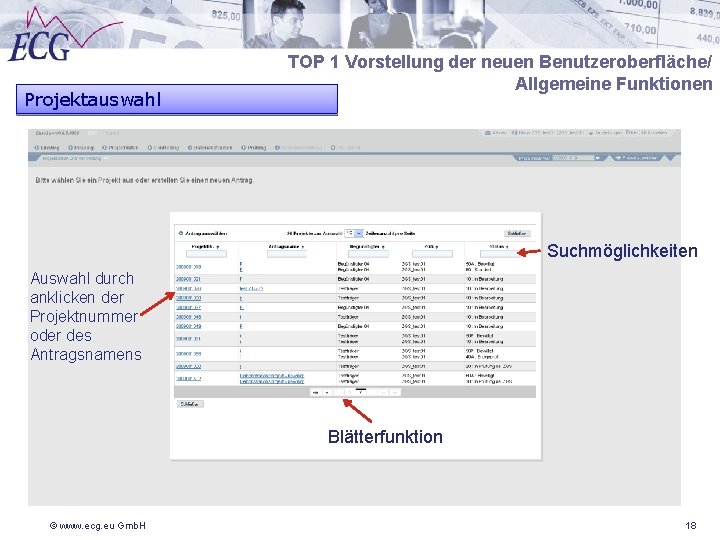The width and height of the screenshot is (720, 540).
Task: Sort by the Status column header
Action: tap(499, 247)
